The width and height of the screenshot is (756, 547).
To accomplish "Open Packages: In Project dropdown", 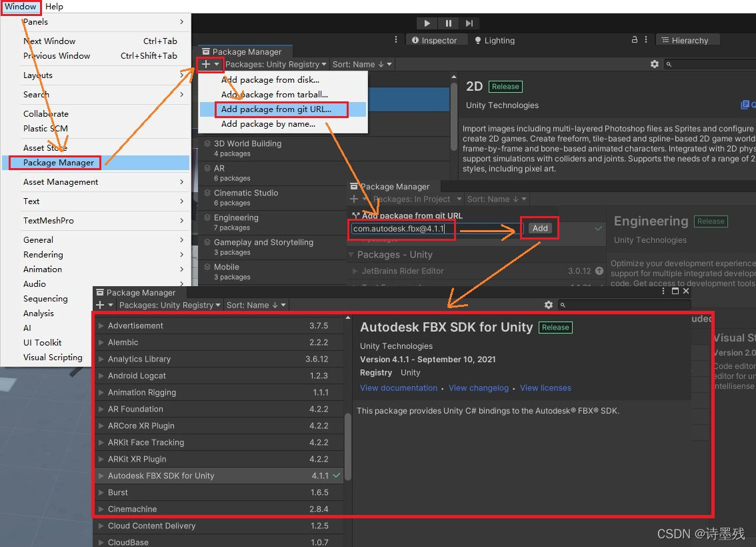I will point(417,199).
